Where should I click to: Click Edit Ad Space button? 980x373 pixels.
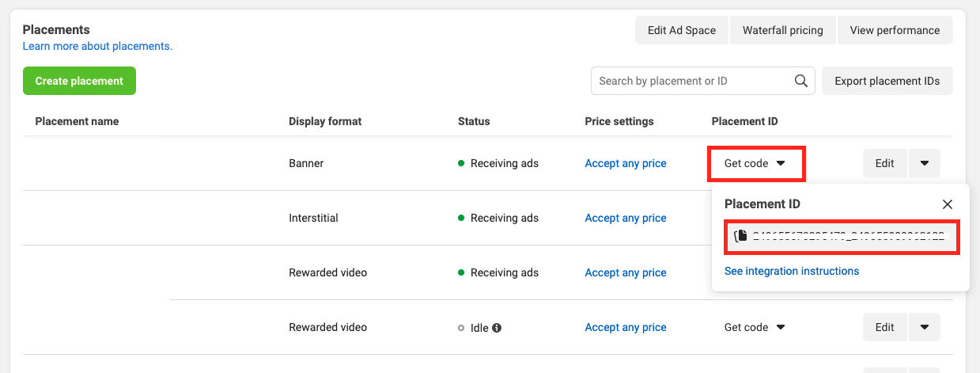pos(681,30)
